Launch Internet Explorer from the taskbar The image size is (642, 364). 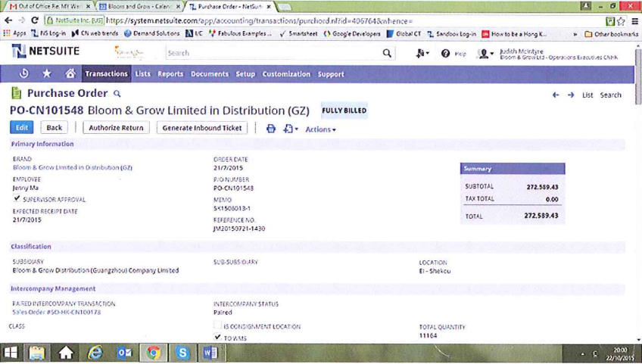coord(95,353)
